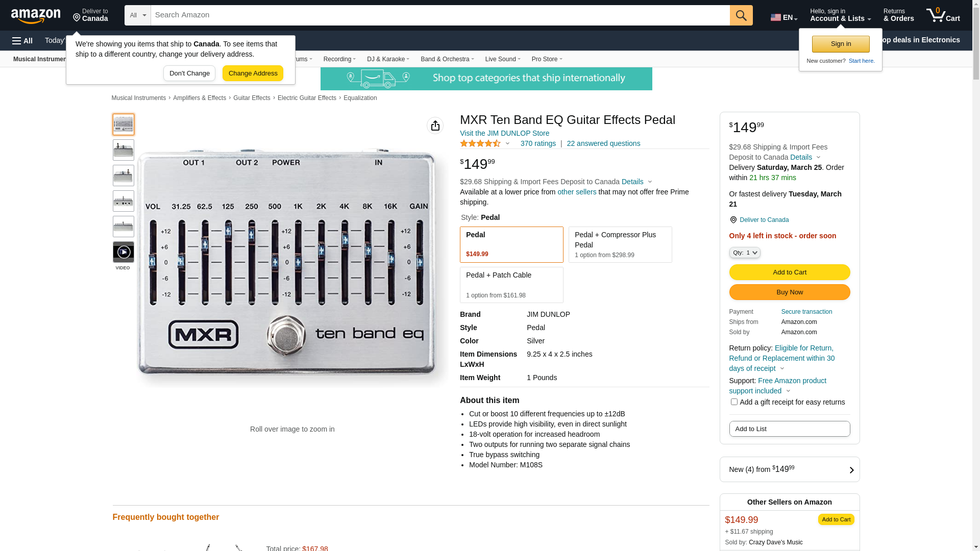This screenshot has width=980, height=551.
Task: Click the search magnifier button
Action: (741, 15)
